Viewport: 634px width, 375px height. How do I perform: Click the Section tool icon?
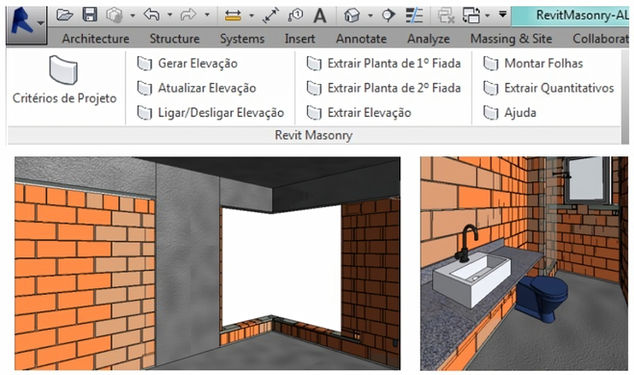coord(388,16)
